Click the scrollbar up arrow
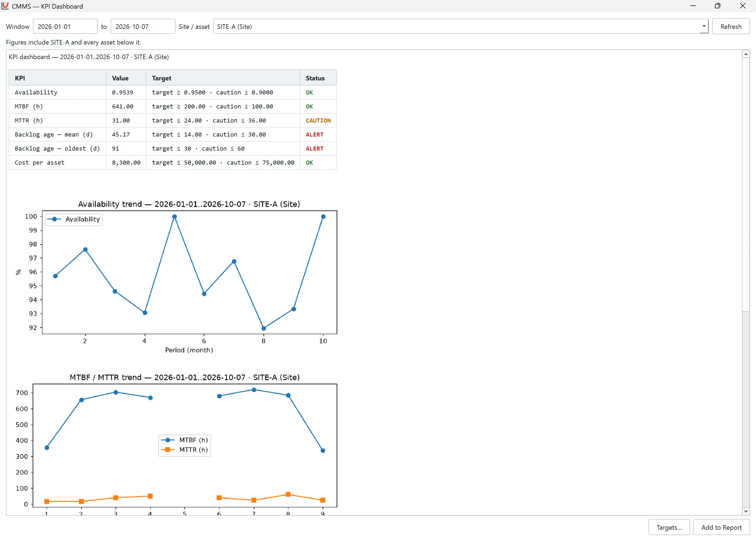Screen dimensions: 756x537 point(746,54)
